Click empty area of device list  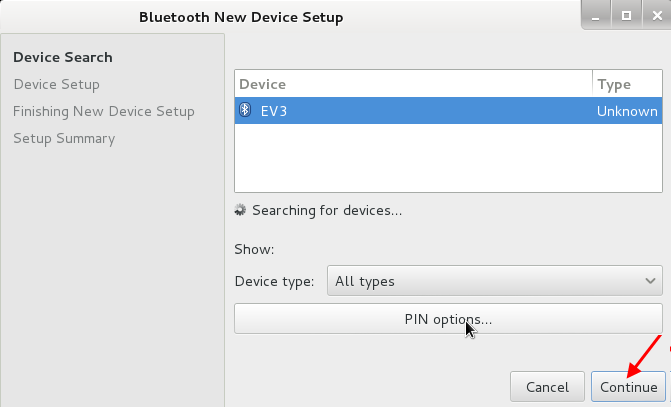pyautogui.click(x=448, y=157)
